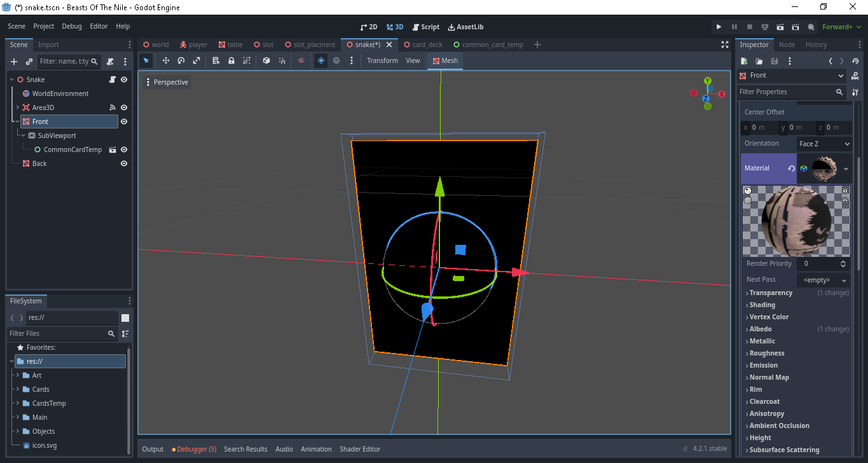Activate the Select Mode arrow tool

[146, 60]
